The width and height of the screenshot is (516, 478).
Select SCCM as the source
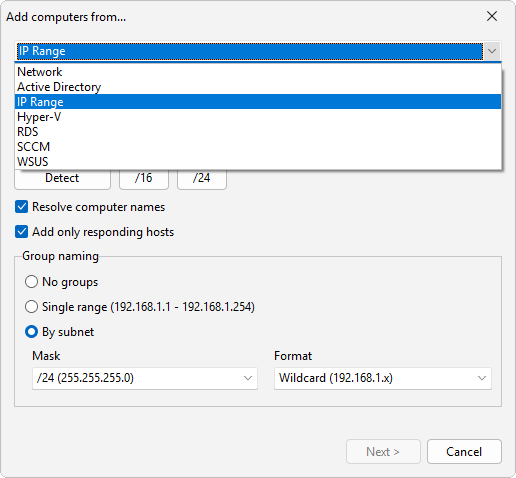(x=258, y=147)
